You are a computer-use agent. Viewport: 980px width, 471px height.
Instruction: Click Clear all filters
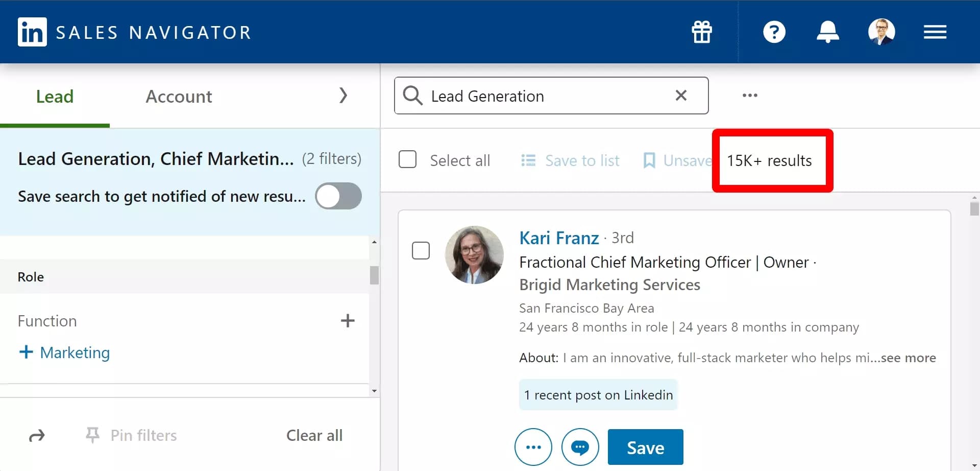point(314,435)
